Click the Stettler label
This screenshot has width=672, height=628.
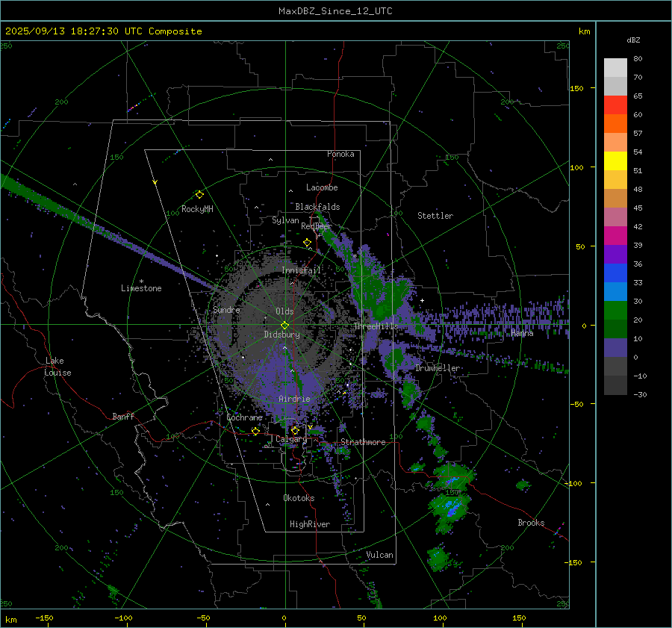tap(435, 216)
